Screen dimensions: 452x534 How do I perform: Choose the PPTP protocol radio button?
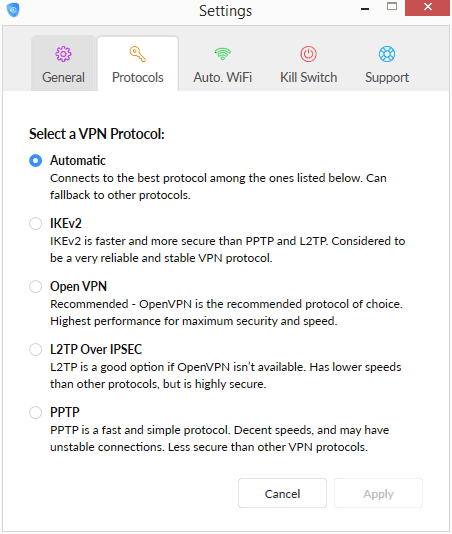tap(35, 412)
